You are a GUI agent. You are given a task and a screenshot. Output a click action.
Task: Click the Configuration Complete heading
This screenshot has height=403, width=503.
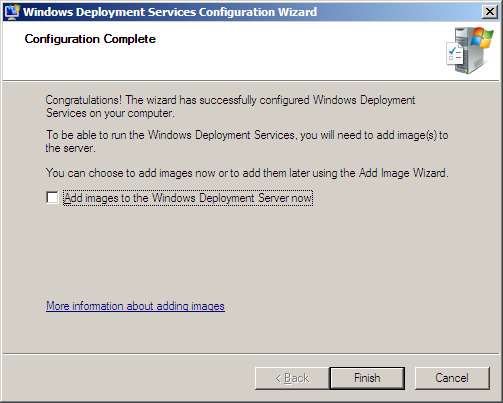[x=90, y=39]
